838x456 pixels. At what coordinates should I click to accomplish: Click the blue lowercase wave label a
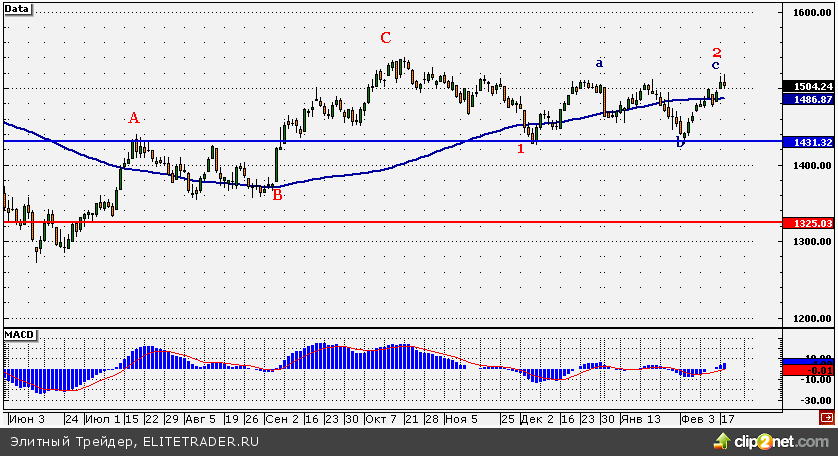[599, 63]
